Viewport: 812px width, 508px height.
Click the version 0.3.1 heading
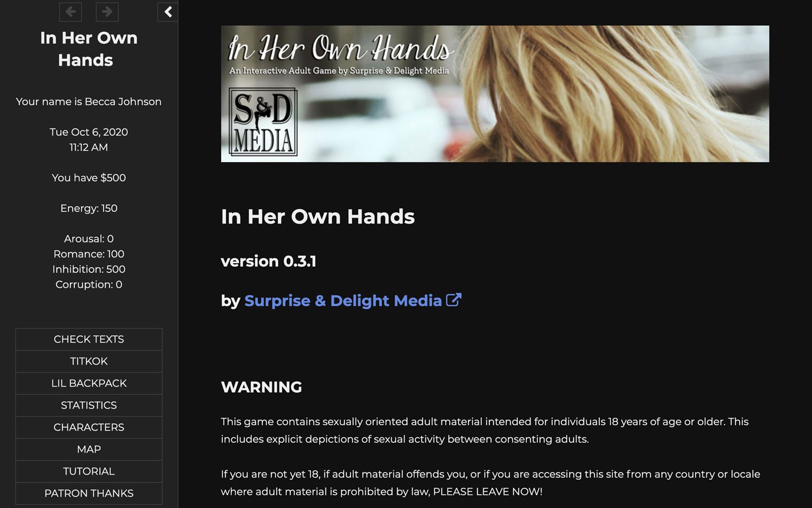click(268, 261)
